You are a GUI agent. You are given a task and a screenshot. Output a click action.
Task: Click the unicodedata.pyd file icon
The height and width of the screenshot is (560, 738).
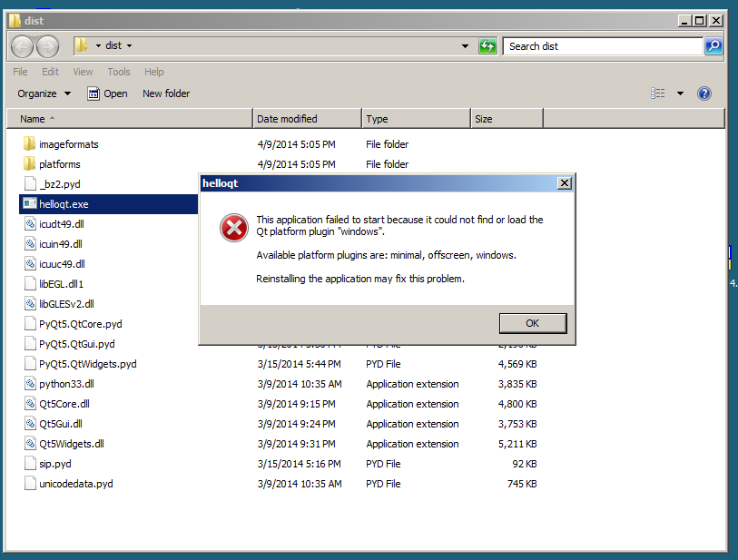30,483
